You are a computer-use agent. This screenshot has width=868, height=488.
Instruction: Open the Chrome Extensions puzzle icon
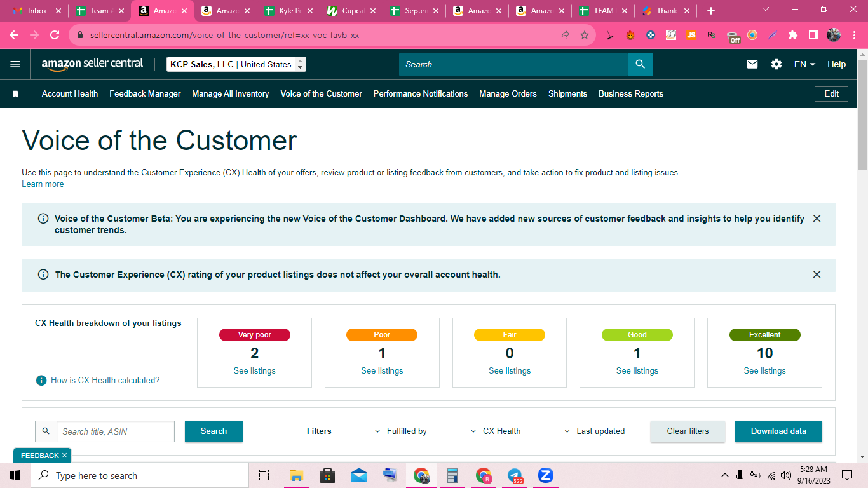pyautogui.click(x=793, y=36)
